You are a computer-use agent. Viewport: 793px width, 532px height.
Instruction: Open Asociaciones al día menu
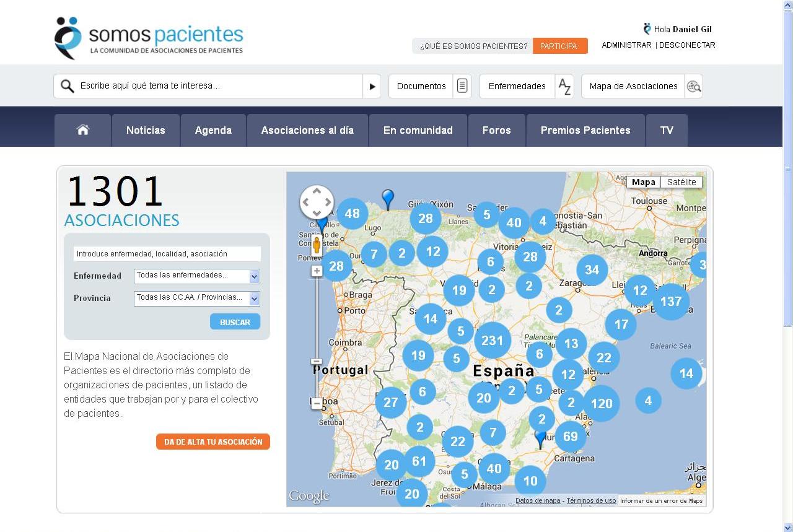tap(307, 130)
